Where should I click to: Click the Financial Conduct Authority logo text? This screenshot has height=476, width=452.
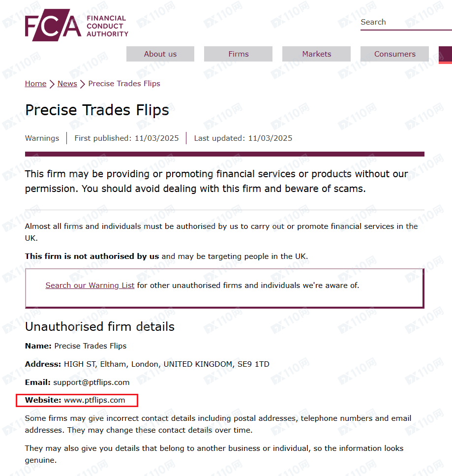click(107, 26)
